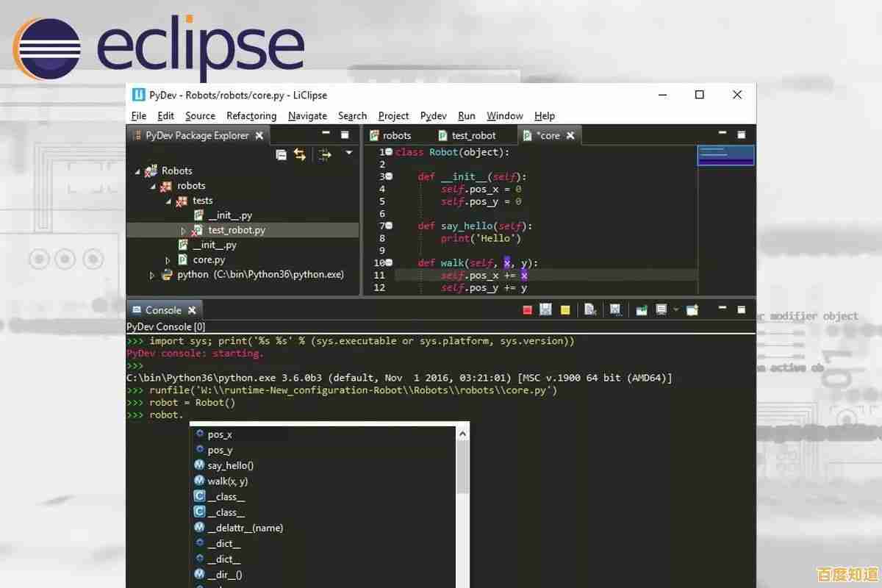882x588 pixels.
Task: Click the Clear Console icon in console toolbar
Action: tap(589, 309)
